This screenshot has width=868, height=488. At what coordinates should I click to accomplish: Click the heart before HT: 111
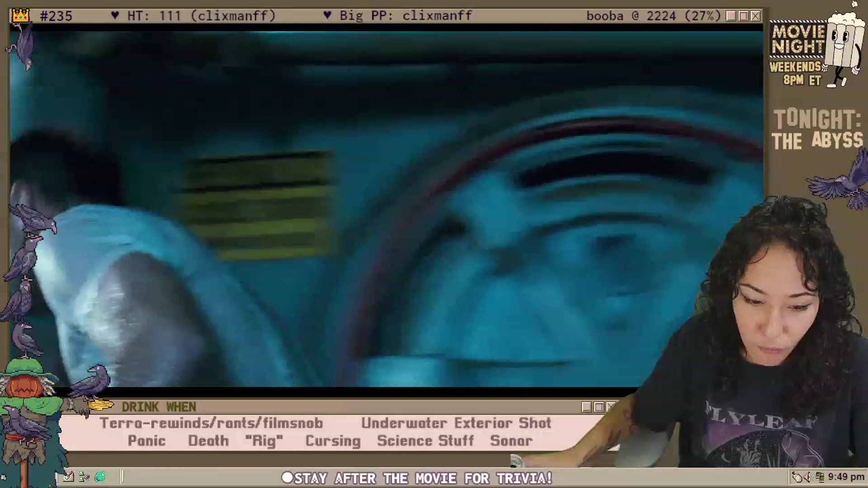[x=115, y=15]
